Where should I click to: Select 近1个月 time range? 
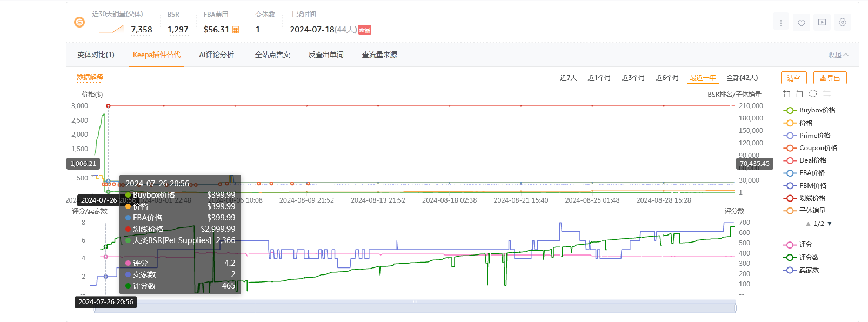click(x=599, y=78)
